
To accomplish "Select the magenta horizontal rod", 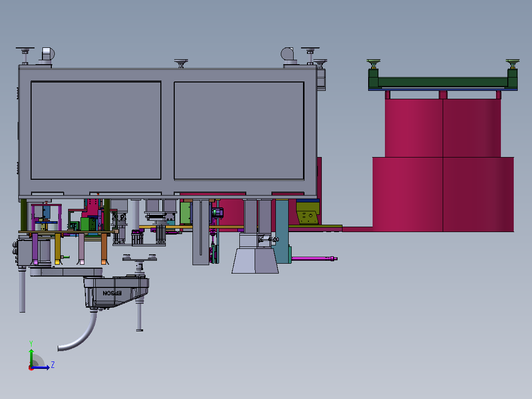I will coord(314,259).
